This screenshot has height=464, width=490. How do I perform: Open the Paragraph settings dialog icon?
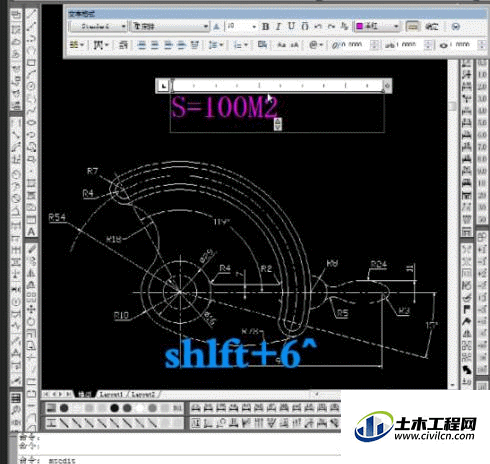(123, 45)
